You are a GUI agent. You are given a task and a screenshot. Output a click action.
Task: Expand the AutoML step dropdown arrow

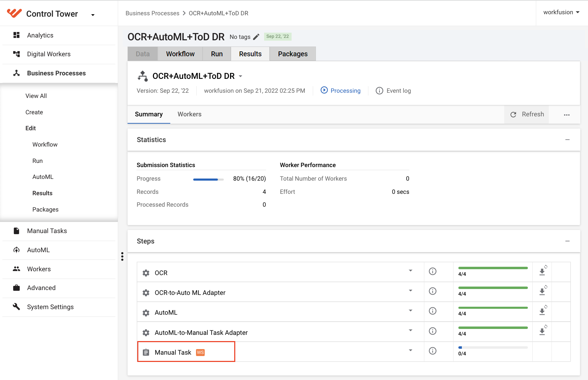point(410,310)
